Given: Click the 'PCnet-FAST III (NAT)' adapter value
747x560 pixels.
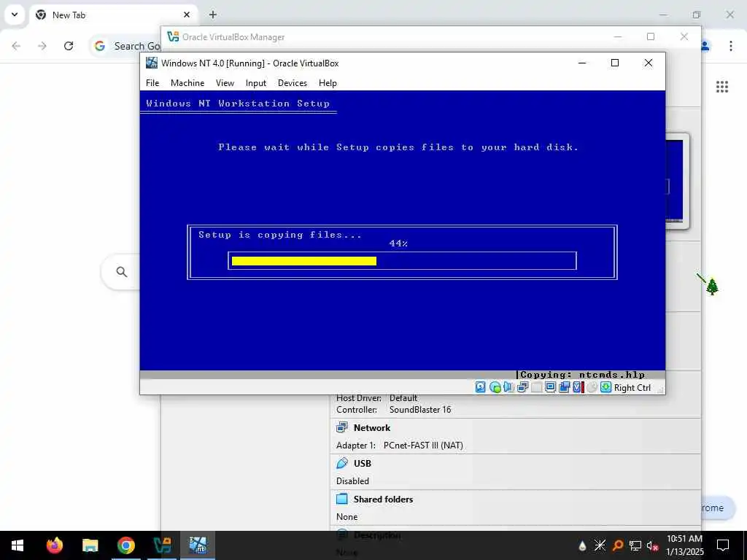Looking at the screenshot, I should [x=423, y=446].
